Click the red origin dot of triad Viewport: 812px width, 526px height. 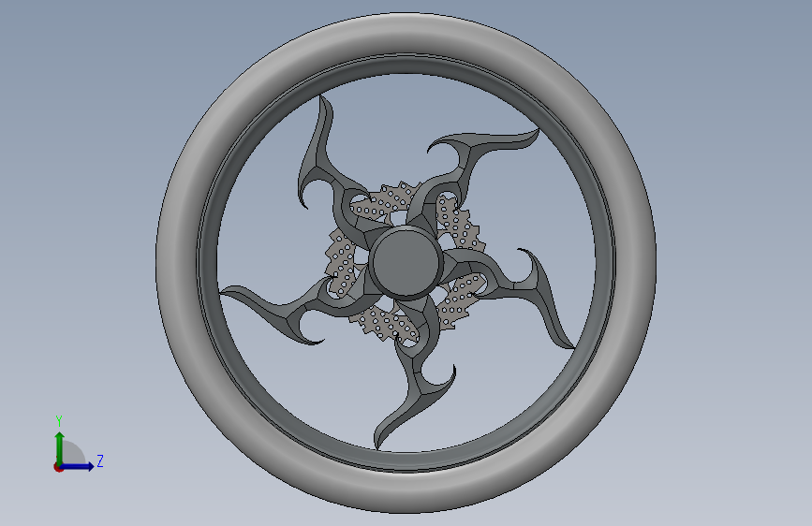pos(58,467)
